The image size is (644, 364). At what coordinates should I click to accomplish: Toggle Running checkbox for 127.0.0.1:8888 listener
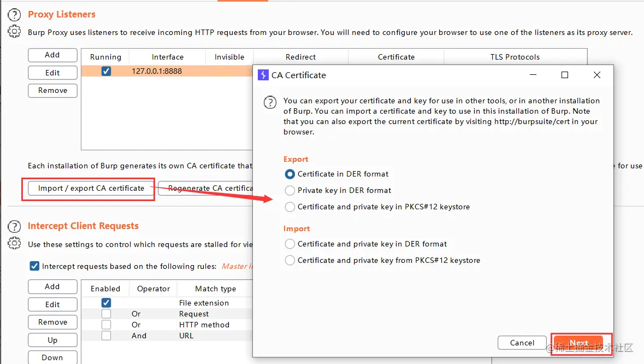106,71
